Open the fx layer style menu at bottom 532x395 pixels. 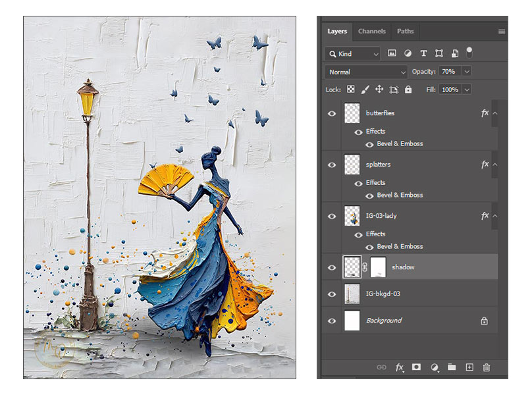pos(399,367)
